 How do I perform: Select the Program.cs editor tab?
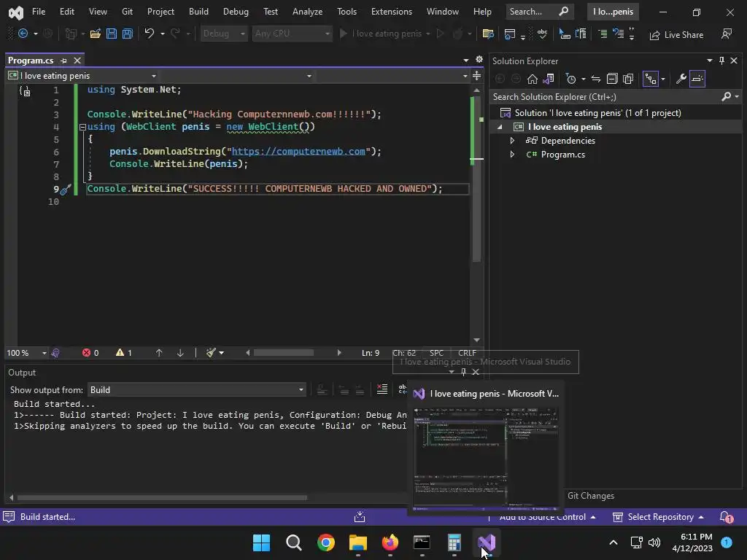coord(31,61)
